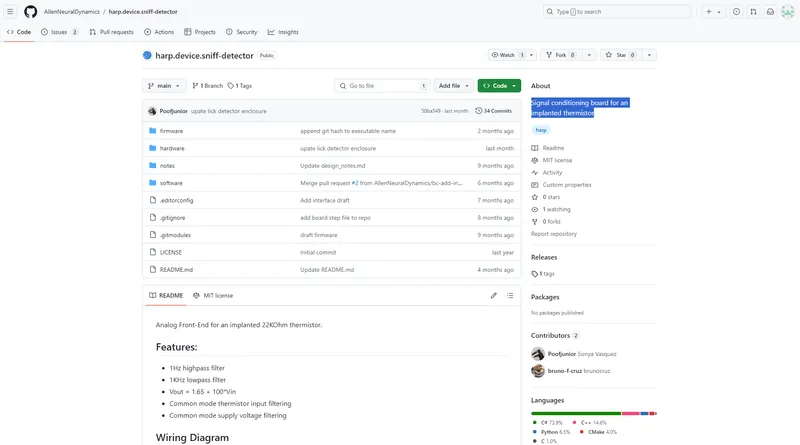Select the MIT license tab
Screen dimensions: 800x445
point(213,295)
